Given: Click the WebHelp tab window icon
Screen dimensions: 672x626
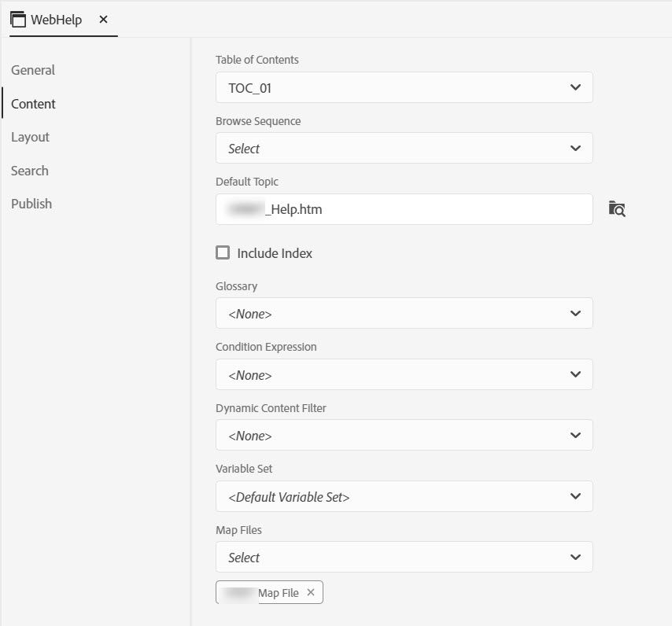Looking at the screenshot, I should (x=18, y=20).
